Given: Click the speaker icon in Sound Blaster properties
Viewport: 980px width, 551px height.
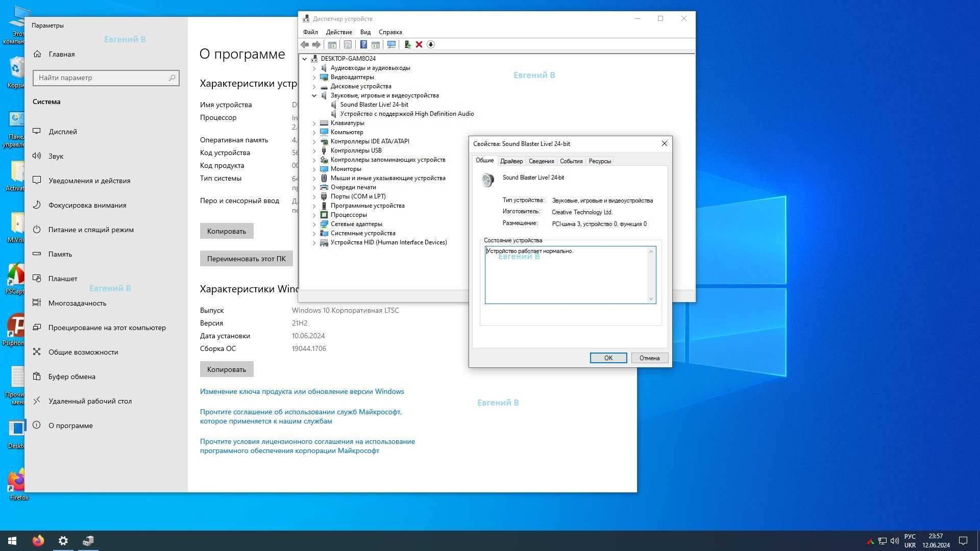Looking at the screenshot, I should coord(487,180).
